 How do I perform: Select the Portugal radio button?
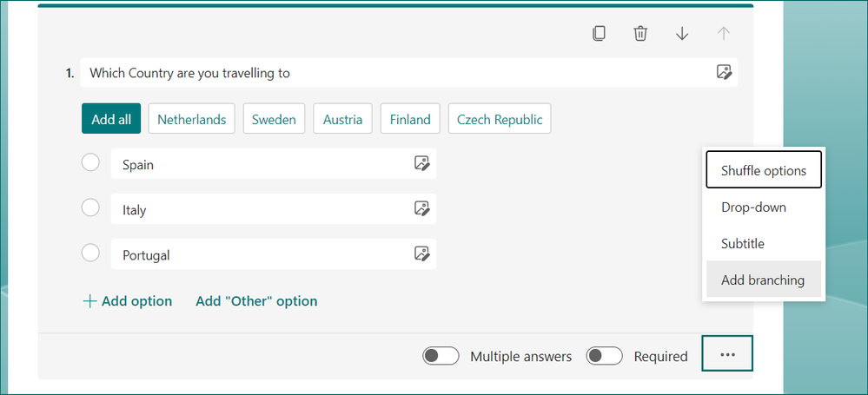(x=90, y=253)
